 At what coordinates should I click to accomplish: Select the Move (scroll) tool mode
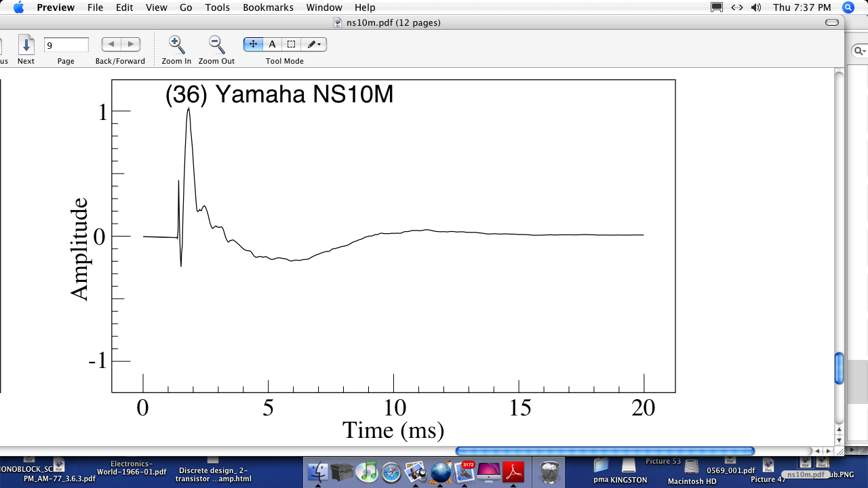253,44
